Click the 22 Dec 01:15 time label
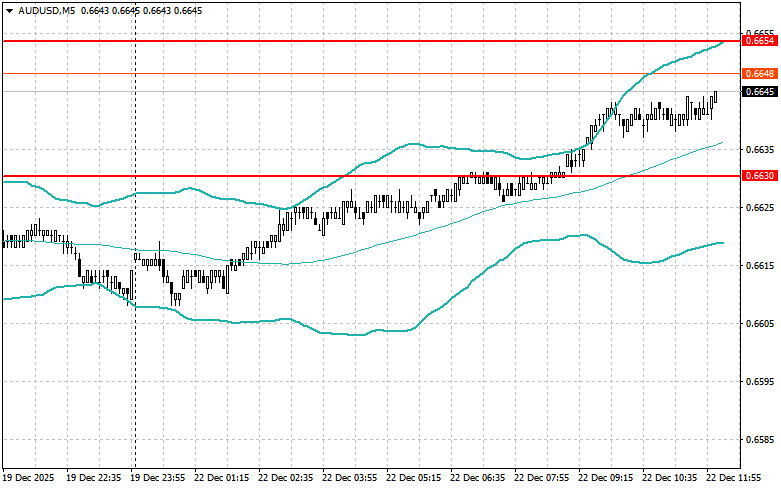This screenshot has width=781, height=489. point(221,478)
